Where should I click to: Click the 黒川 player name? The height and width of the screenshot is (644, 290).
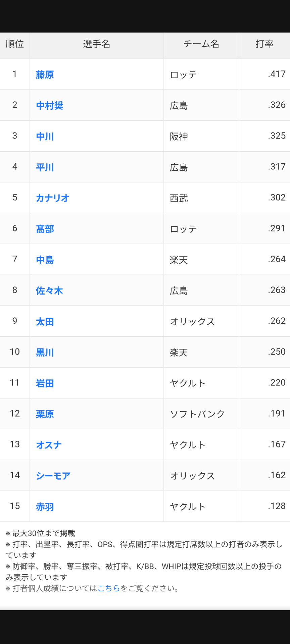tap(45, 352)
